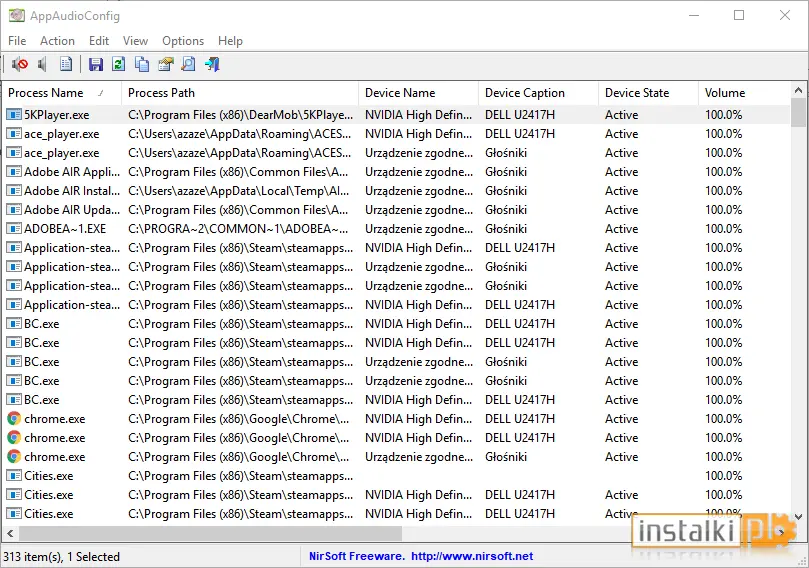Screen dimensions: 809x568
Task: Sort by the Device Caption column header
Action: tap(539, 93)
